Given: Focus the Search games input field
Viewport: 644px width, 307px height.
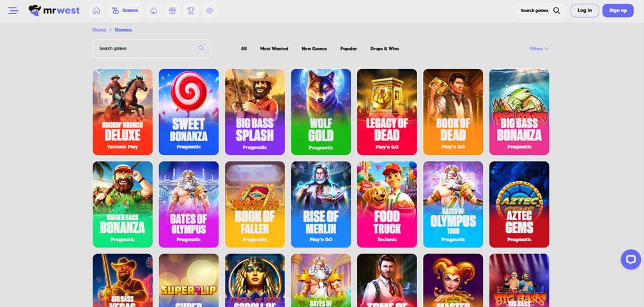Looking at the screenshot, I should coord(151,49).
